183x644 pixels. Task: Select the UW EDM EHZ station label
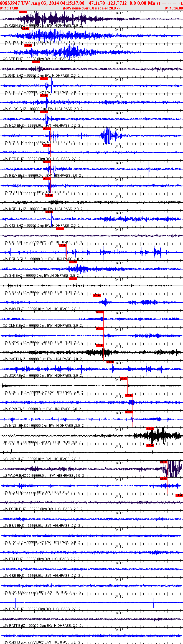click(x=42, y=42)
